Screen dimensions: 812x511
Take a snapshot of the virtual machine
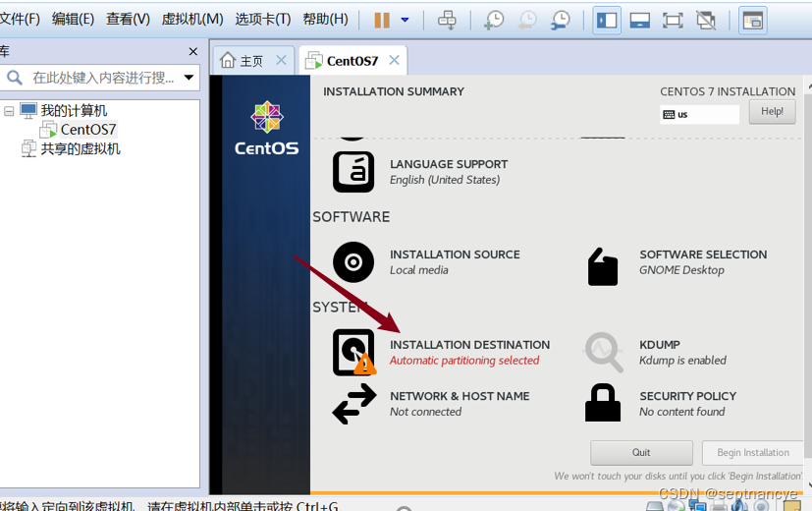click(x=494, y=21)
